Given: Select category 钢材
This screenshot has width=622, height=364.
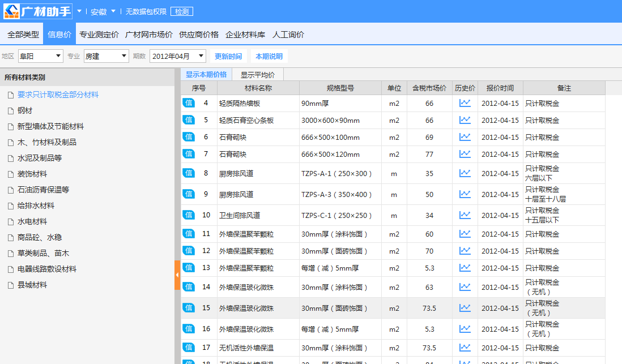Looking at the screenshot, I should coord(24,110).
